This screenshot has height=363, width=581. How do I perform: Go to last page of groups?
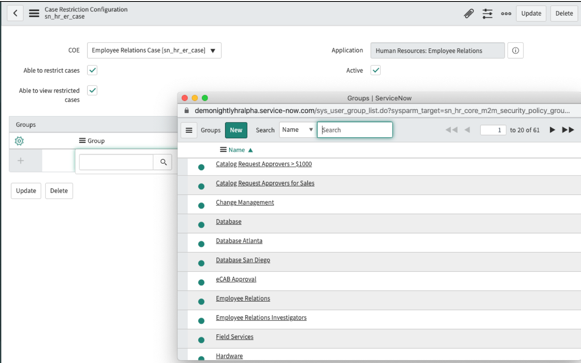tap(568, 130)
